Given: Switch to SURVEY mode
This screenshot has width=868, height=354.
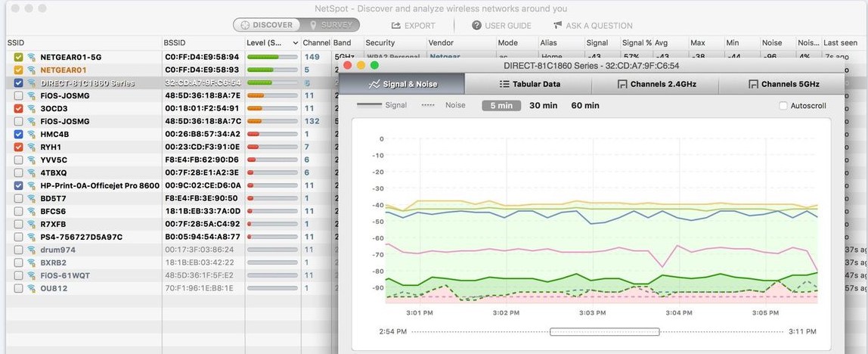Looking at the screenshot, I should coord(328,25).
